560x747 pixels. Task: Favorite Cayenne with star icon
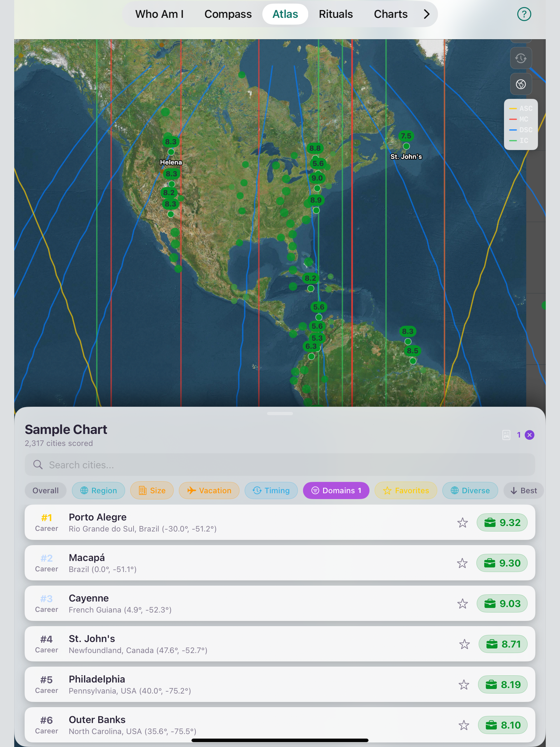point(462,603)
